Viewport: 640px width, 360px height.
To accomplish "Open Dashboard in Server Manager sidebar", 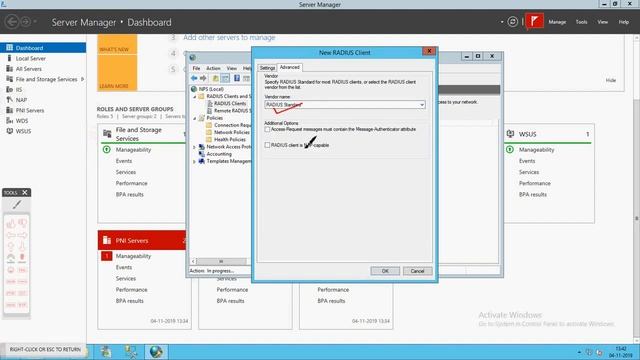I will (43, 48).
